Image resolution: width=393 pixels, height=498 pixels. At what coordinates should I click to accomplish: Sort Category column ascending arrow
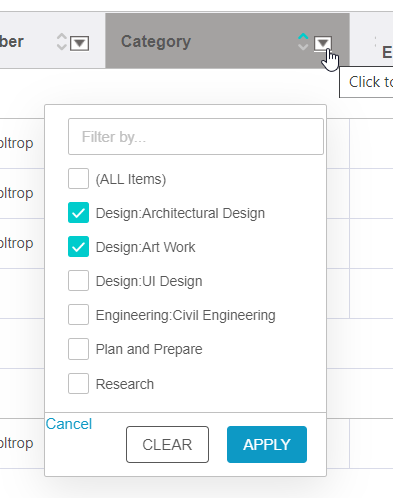pyautogui.click(x=303, y=36)
